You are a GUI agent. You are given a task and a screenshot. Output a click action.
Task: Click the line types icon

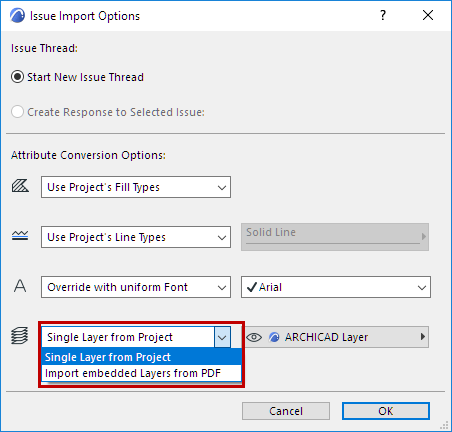[20, 236]
